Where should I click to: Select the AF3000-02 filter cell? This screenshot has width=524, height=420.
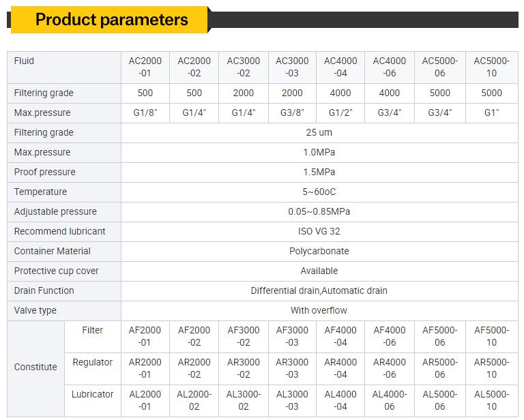tap(244, 336)
